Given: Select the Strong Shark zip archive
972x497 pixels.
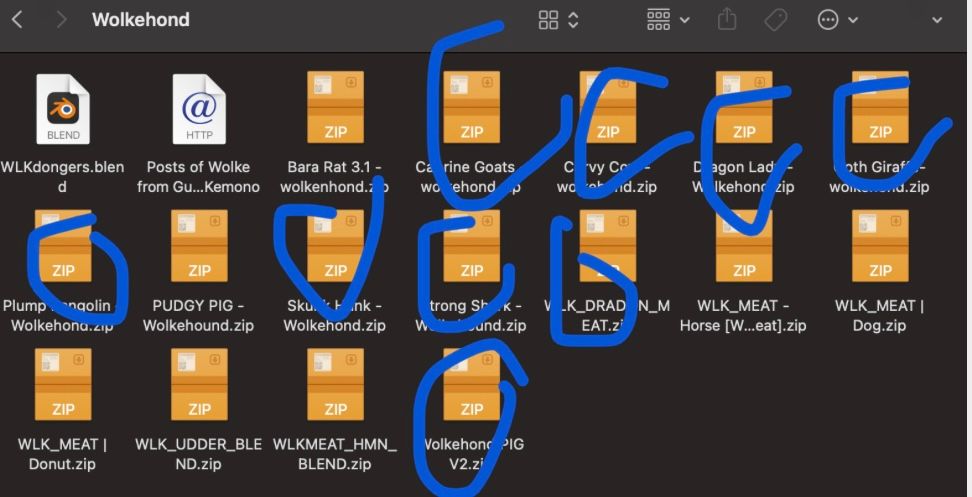Looking at the screenshot, I should click(472, 246).
